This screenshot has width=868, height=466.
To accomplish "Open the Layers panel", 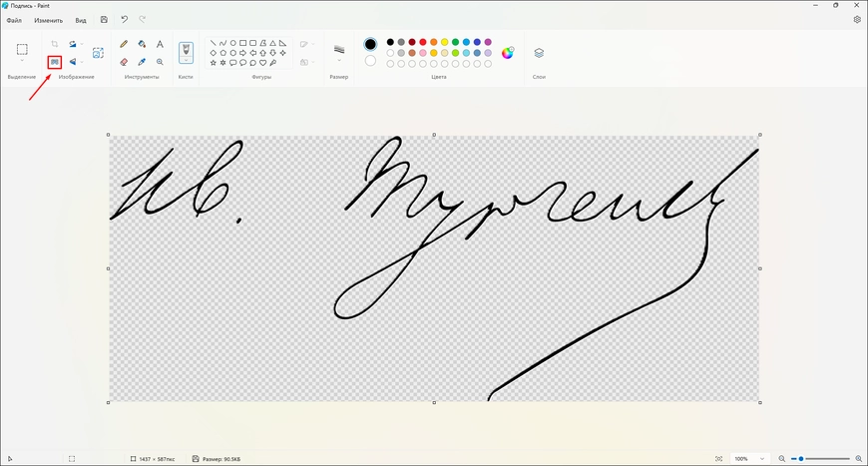I will pos(539,53).
